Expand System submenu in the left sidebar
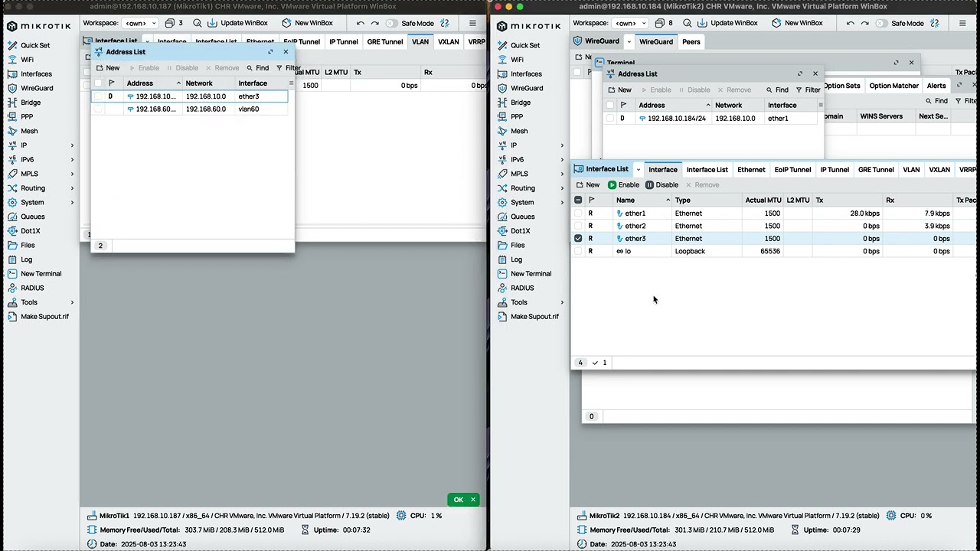Screen dimensions: 980x551 pos(73,203)
